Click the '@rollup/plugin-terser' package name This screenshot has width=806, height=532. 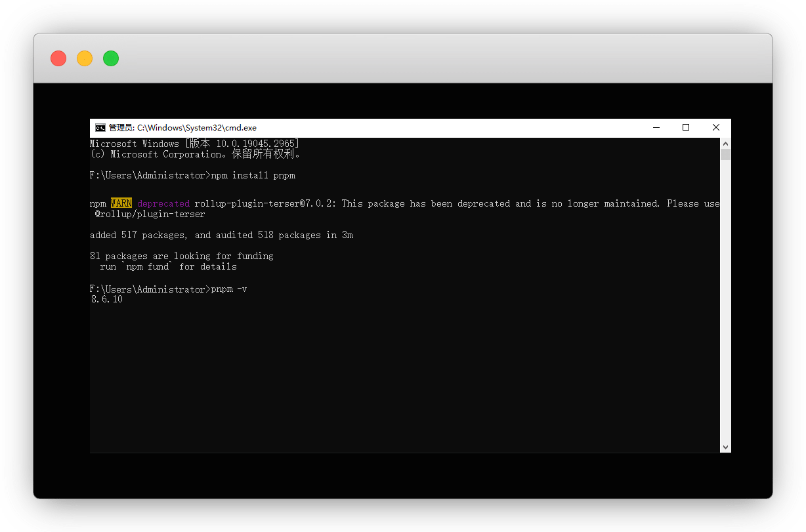[150, 214]
